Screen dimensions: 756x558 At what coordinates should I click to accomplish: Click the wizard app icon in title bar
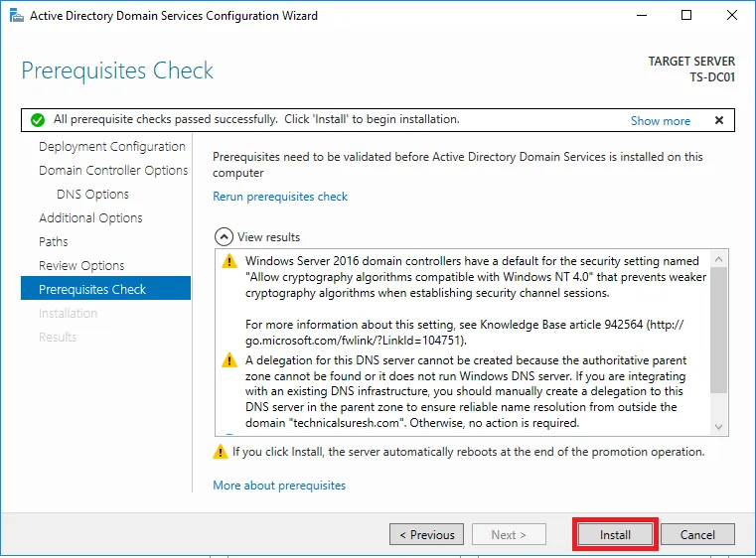[17, 16]
